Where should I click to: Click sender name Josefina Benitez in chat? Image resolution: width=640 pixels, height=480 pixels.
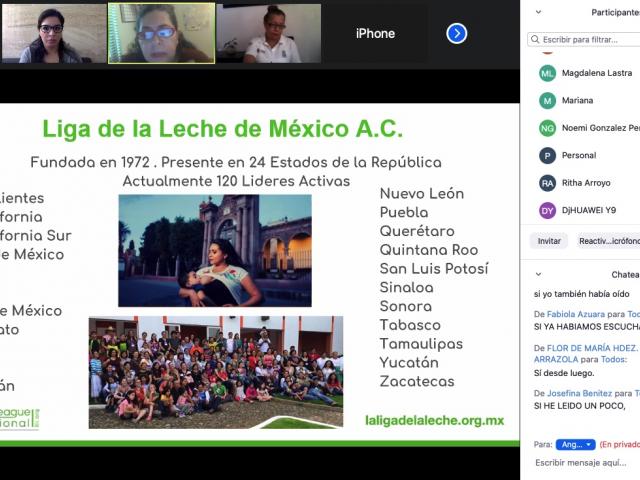(579, 393)
